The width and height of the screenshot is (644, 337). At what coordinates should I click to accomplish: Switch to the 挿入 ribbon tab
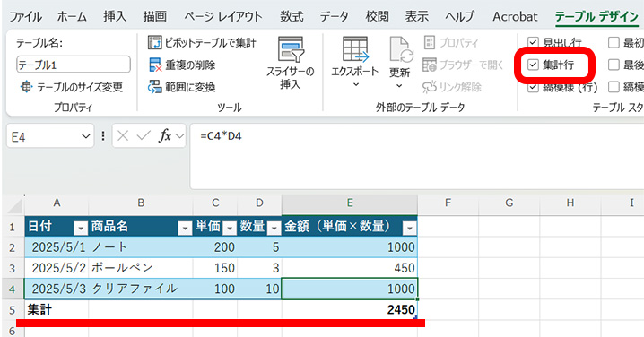[115, 16]
